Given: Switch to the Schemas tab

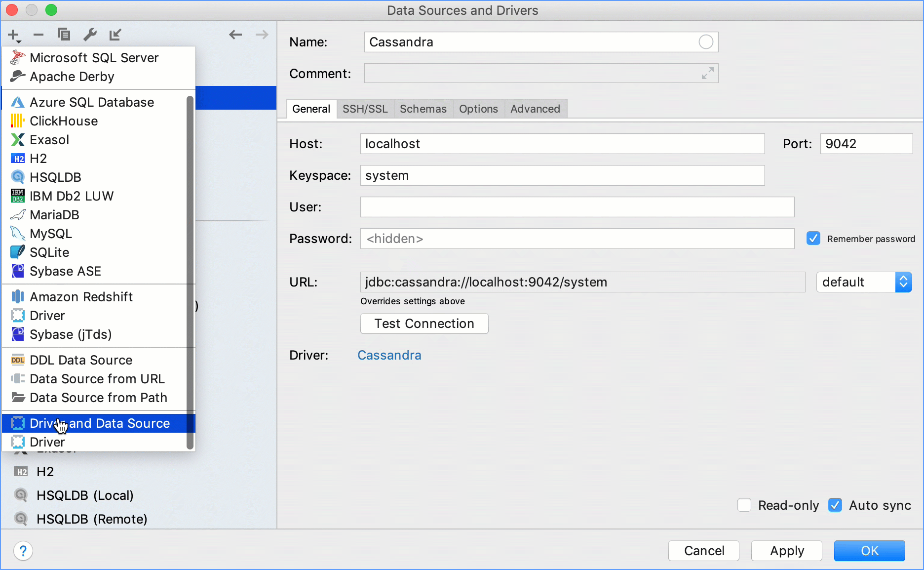Looking at the screenshot, I should pyautogui.click(x=423, y=109).
